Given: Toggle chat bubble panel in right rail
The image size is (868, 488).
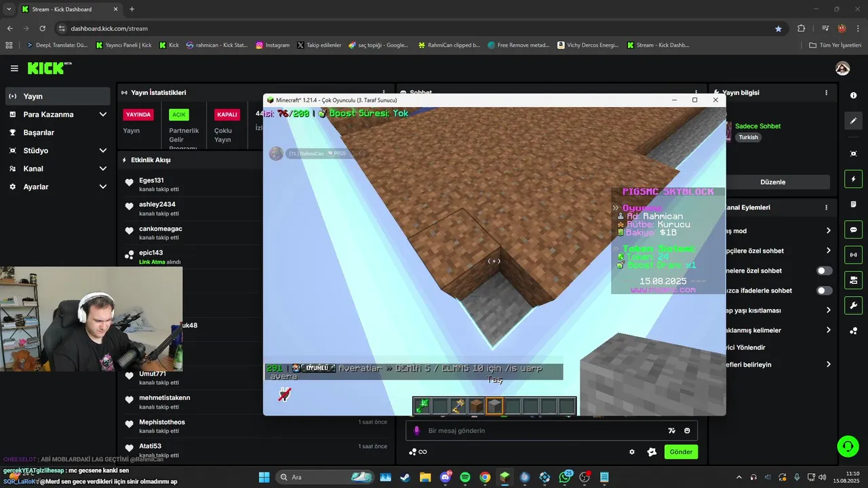Looking at the screenshot, I should pos(853,230).
